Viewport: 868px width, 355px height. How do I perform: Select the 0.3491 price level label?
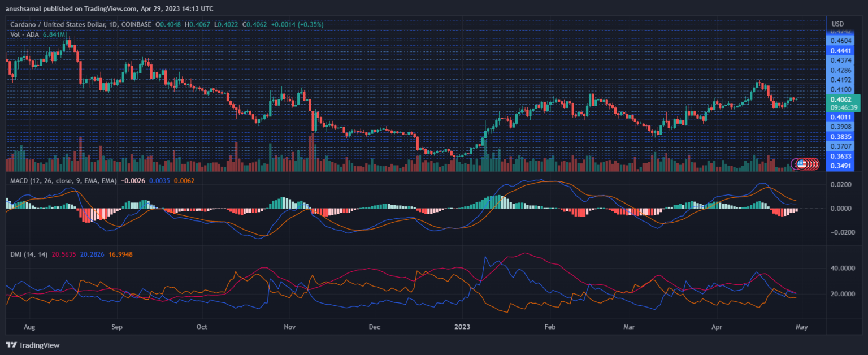(840, 165)
